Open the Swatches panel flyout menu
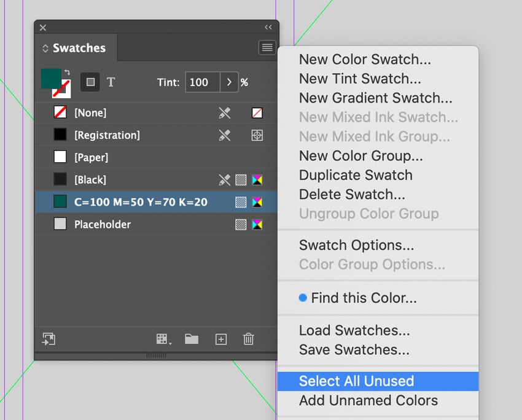 [x=267, y=47]
